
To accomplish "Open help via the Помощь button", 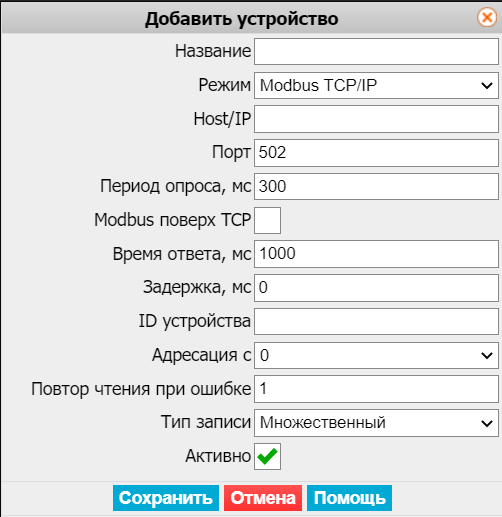I will 349,498.
